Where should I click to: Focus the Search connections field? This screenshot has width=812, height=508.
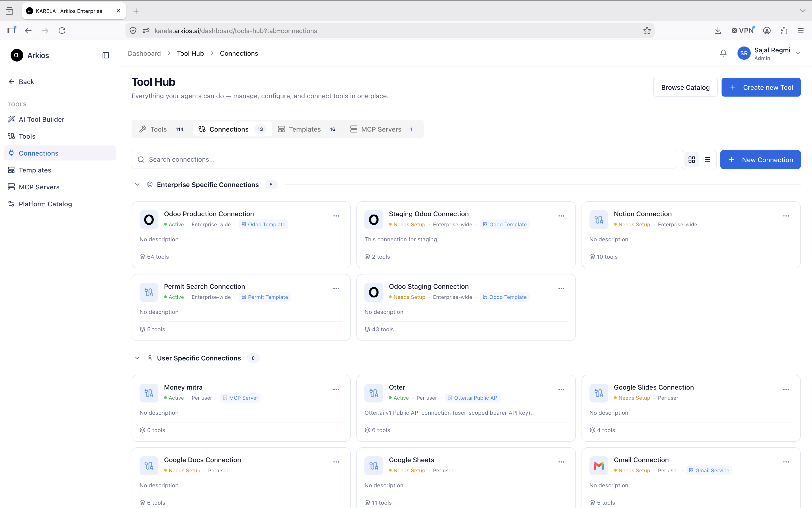tap(403, 160)
